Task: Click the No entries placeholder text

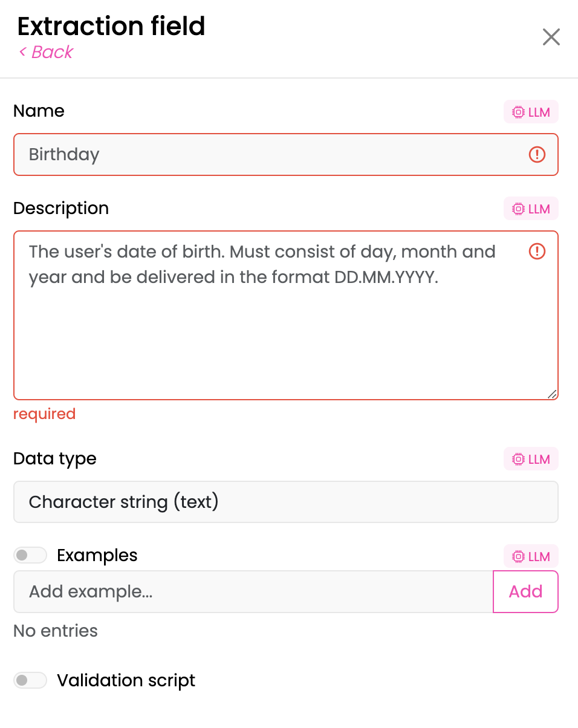Action: pos(56,631)
